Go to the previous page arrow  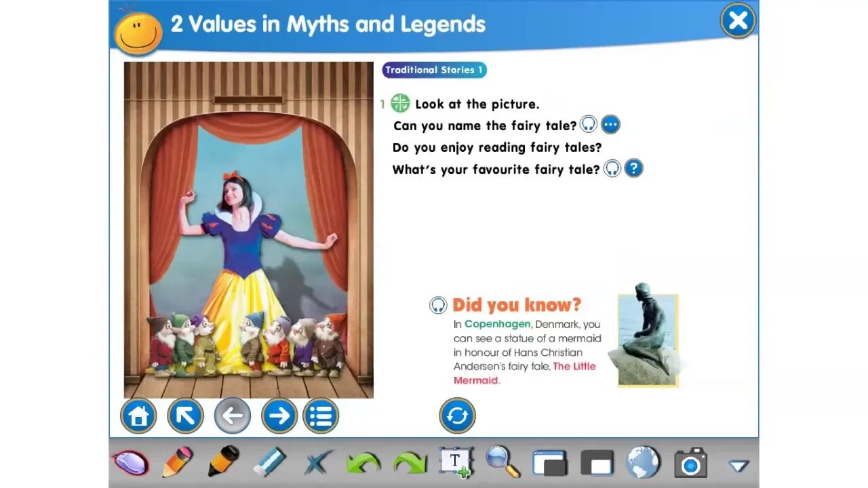coord(233,415)
